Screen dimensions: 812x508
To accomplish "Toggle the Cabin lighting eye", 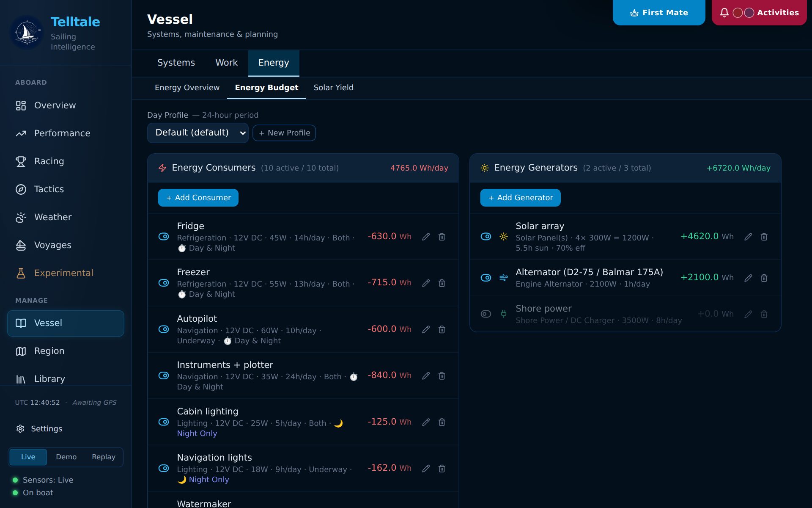I will (164, 422).
